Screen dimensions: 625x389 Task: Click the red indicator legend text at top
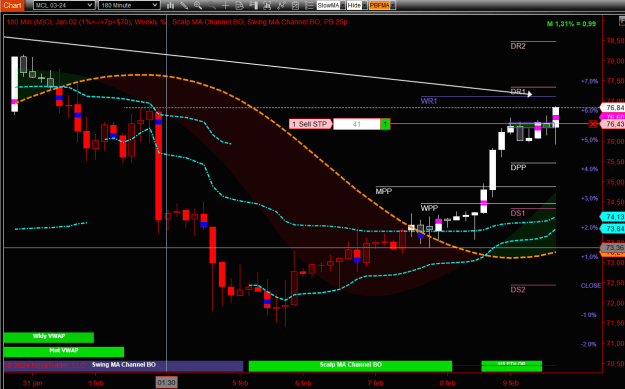tap(177, 22)
